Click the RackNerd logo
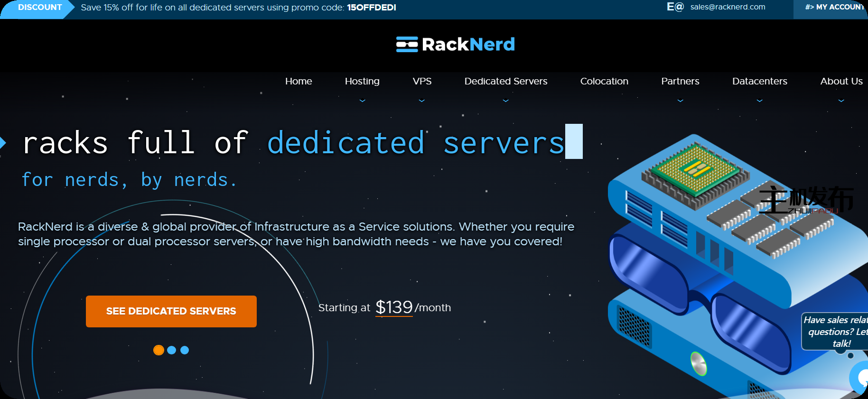868x399 pixels. 455,44
